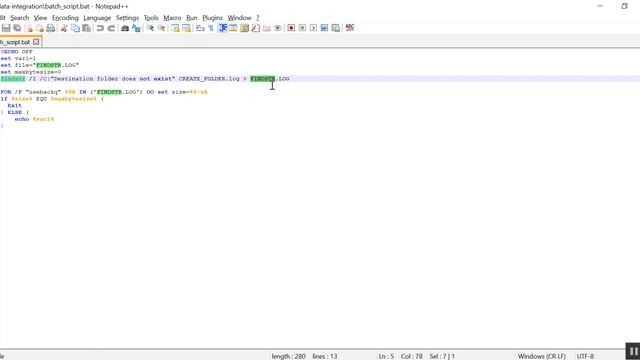Toggle synchronize vertical scrolling icon

175,28
